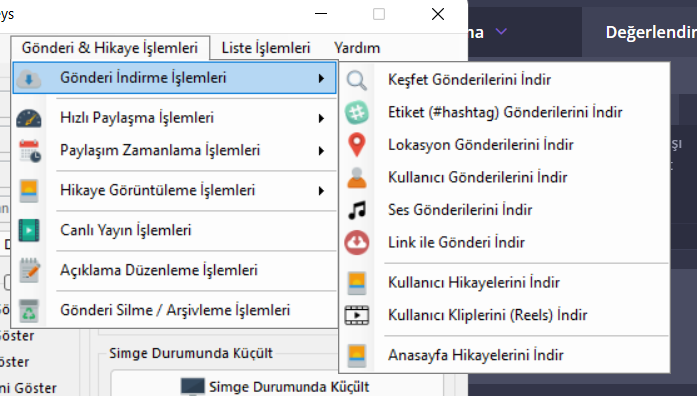
Task: Choose Canlı Yayın İşlemleri from the menu
Action: (175, 230)
